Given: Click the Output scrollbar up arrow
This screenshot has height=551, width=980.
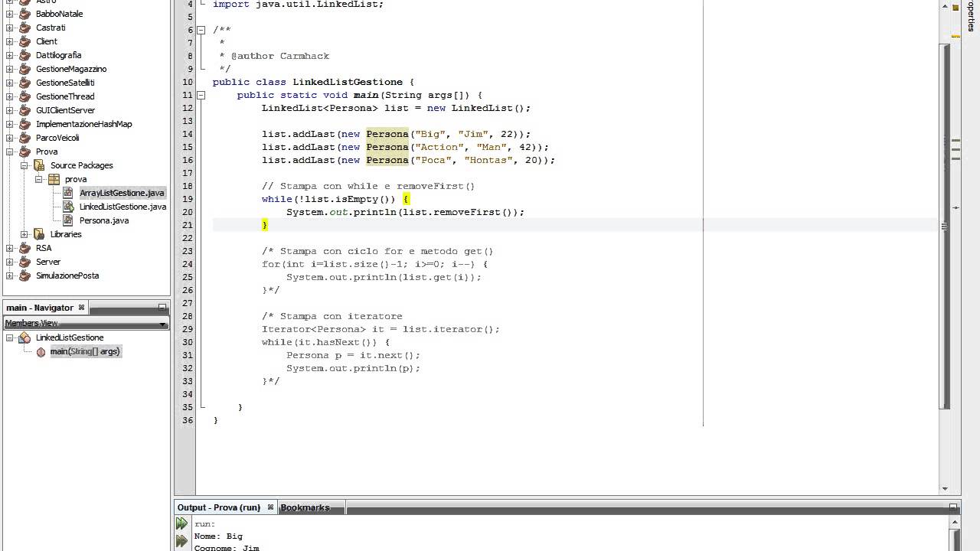Looking at the screenshot, I should point(953,523).
